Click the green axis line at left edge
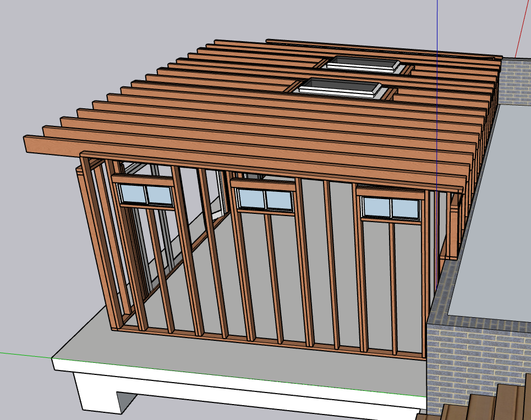The image size is (531, 420). pyautogui.click(x=22, y=355)
